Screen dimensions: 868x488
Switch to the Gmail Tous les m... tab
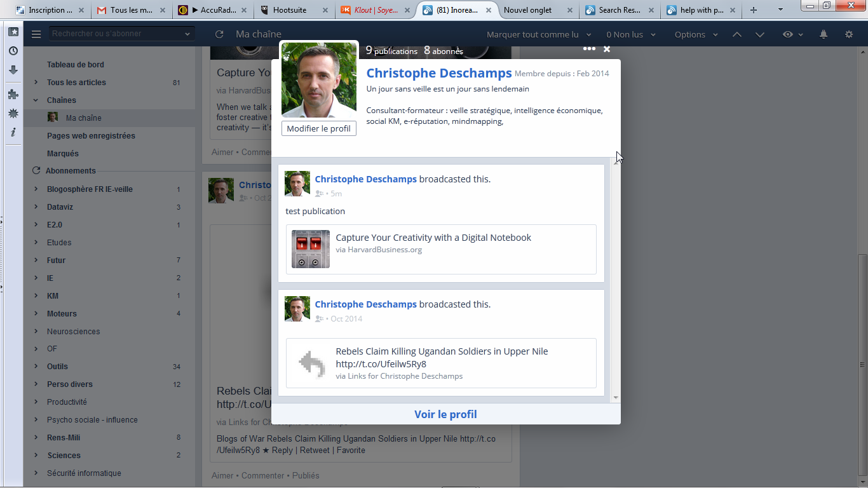[x=131, y=10]
